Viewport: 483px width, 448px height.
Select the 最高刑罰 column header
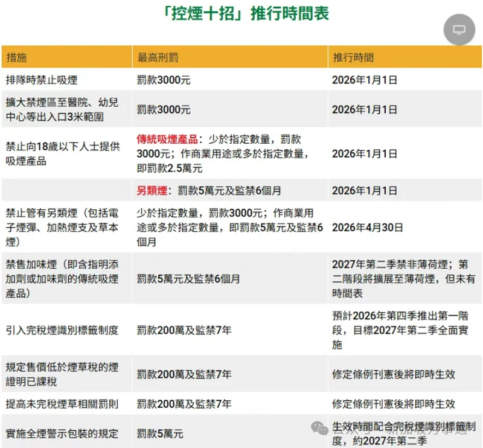pos(157,57)
